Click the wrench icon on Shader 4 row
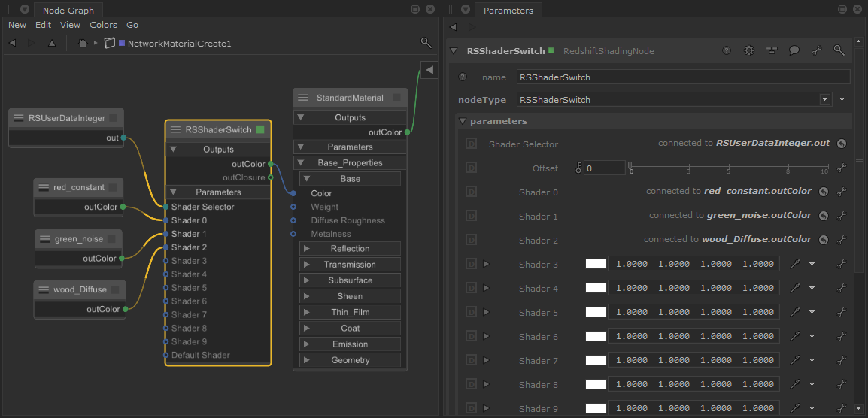 (842, 289)
